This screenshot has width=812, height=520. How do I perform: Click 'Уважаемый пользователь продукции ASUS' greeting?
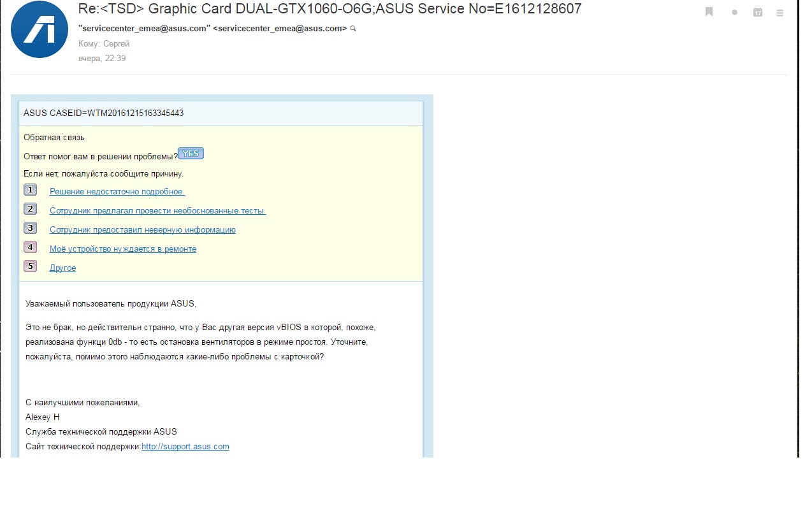[111, 303]
